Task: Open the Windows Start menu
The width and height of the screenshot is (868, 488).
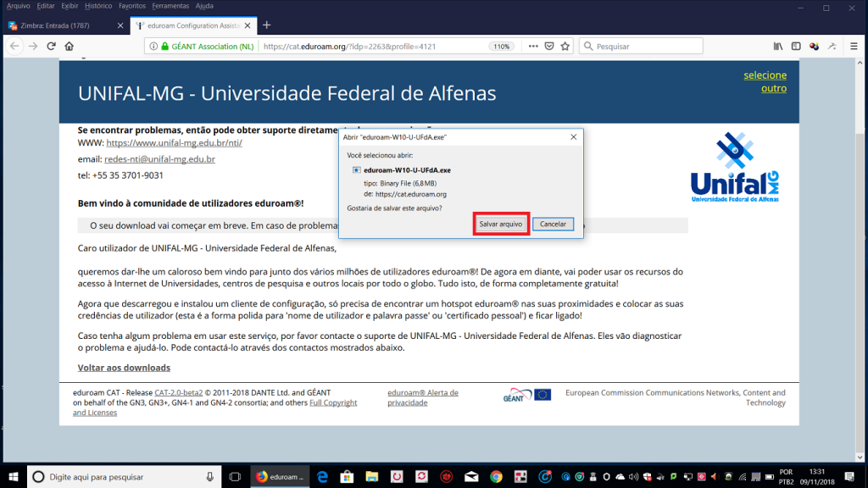Action: coord(14,476)
